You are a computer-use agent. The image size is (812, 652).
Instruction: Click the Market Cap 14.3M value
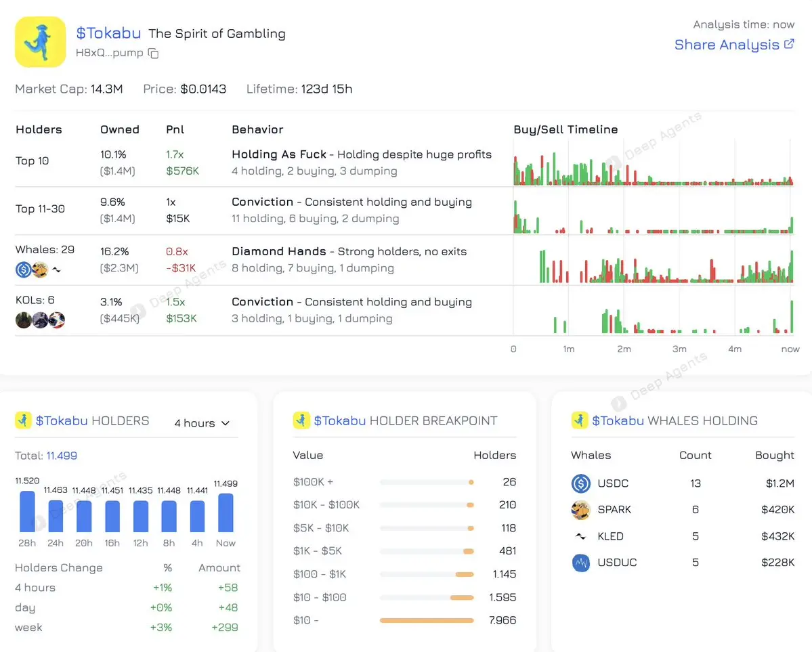[x=107, y=89]
